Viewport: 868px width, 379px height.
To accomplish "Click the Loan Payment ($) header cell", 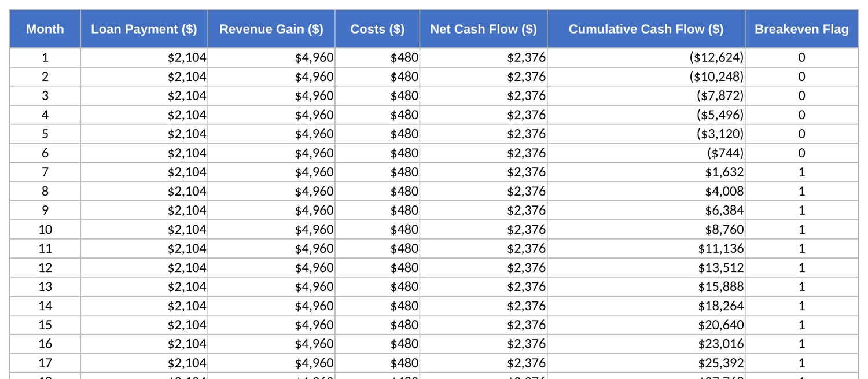I will [x=144, y=29].
